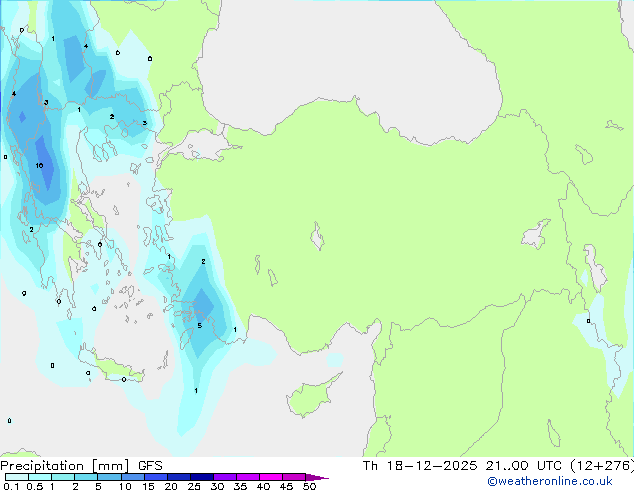Click the '21..00 UTC' time text

(524, 466)
